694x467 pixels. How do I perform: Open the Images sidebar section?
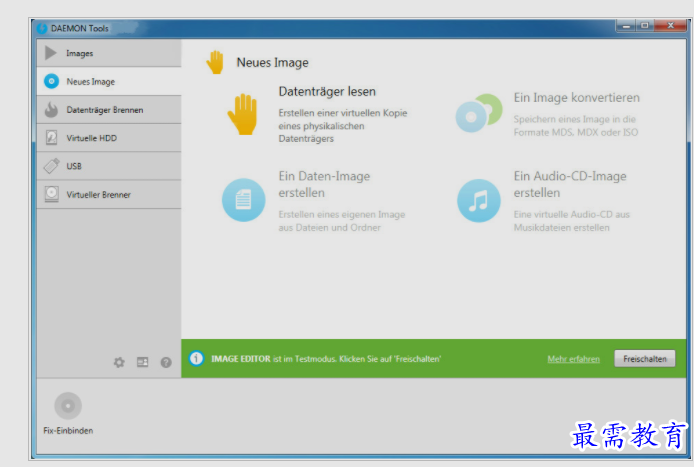click(109, 53)
